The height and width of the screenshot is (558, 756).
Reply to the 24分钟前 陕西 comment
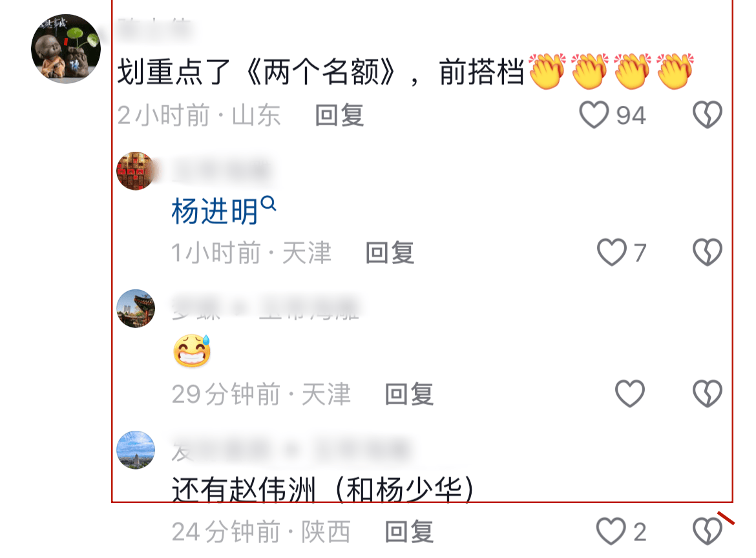(410, 532)
